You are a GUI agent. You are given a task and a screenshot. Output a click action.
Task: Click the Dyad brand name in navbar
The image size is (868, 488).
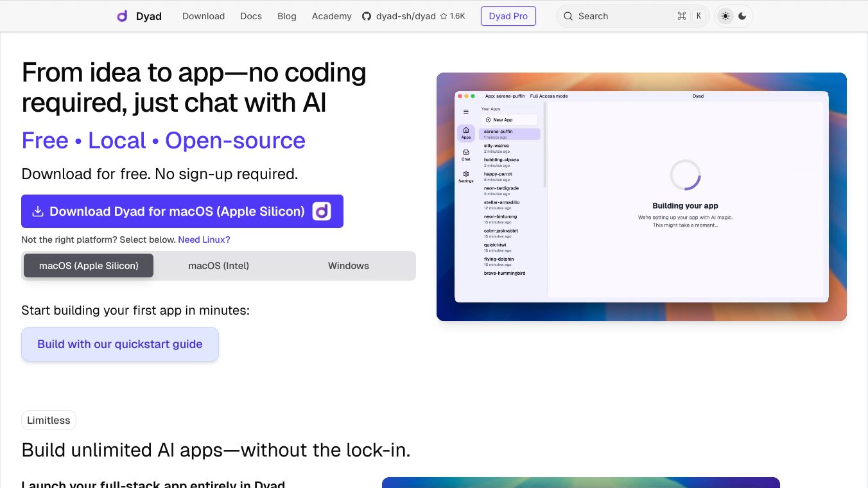(149, 16)
